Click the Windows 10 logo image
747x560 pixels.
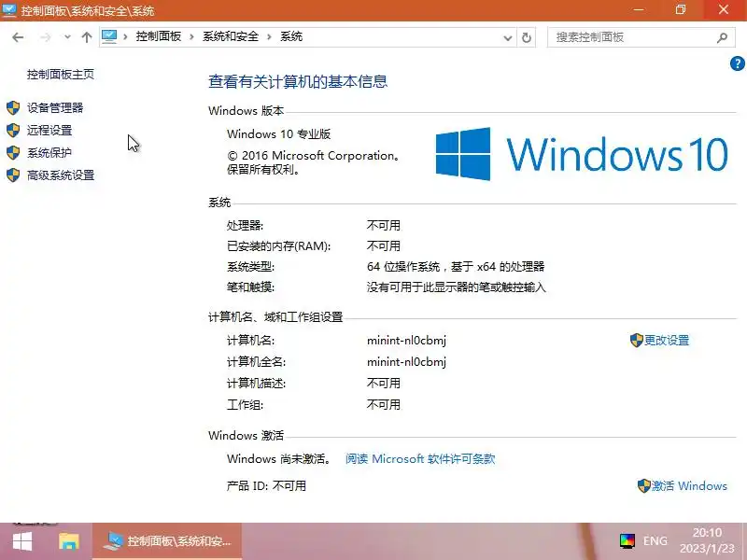click(582, 154)
